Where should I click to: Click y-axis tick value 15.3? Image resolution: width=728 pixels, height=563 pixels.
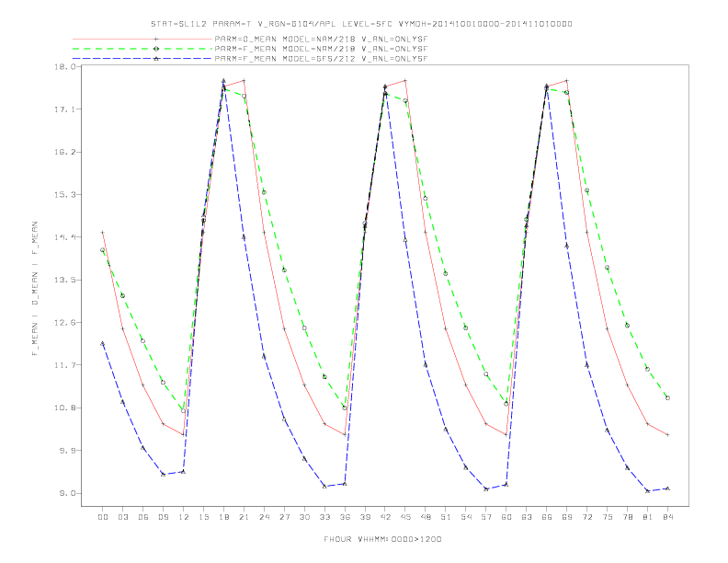(x=64, y=195)
